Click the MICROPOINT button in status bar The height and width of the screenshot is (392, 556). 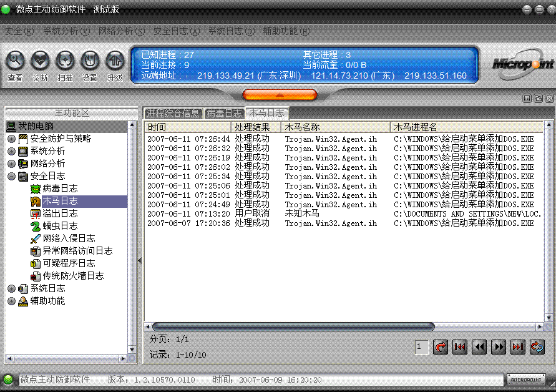tap(526, 380)
